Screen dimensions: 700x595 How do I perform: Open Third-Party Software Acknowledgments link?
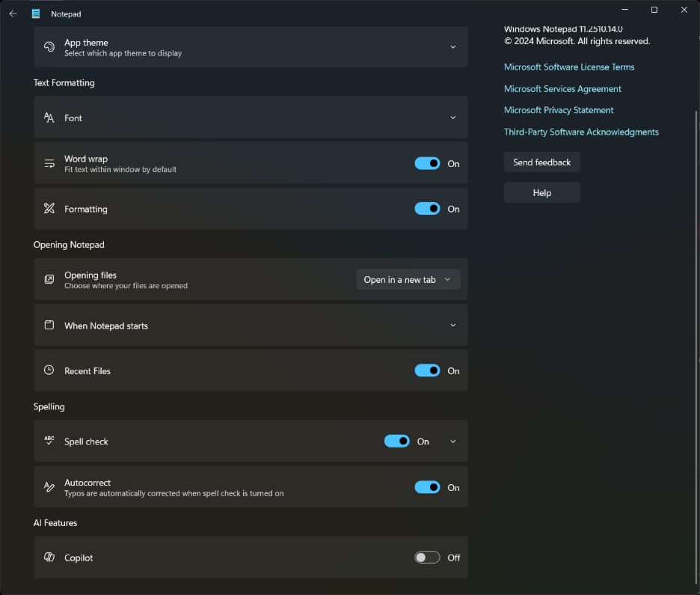581,132
